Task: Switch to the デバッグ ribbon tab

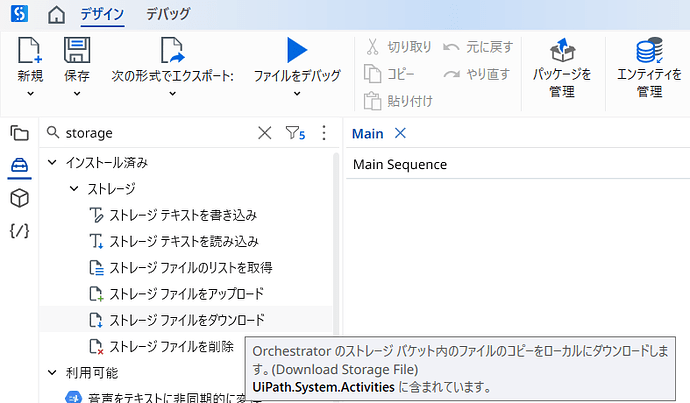Action: click(168, 14)
